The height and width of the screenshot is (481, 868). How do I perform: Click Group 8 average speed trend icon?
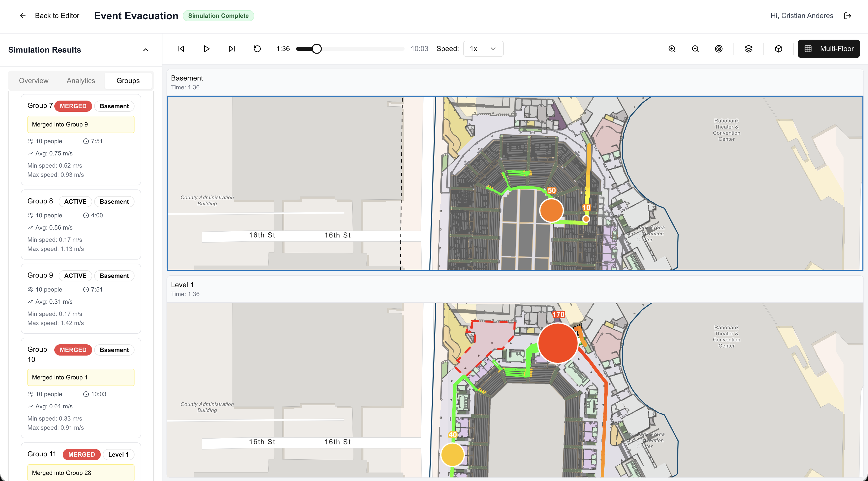tap(30, 228)
